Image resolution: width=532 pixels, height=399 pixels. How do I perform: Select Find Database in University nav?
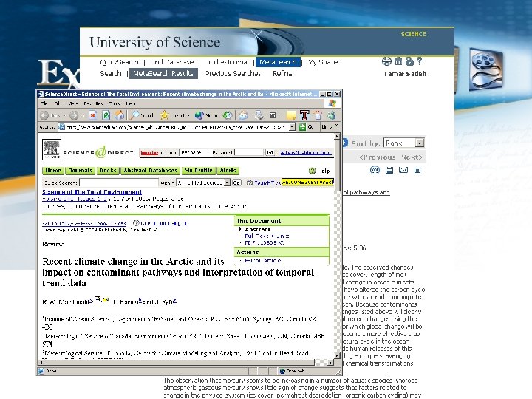pos(171,62)
